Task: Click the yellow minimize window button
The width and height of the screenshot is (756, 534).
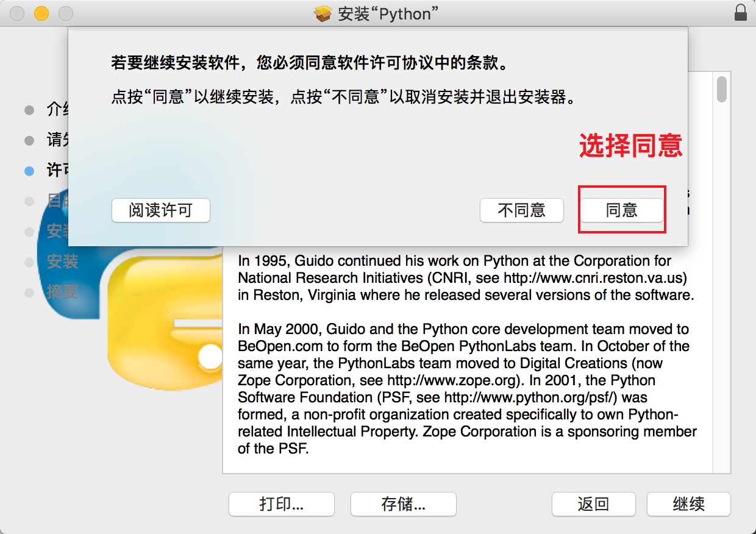Action: [41, 13]
